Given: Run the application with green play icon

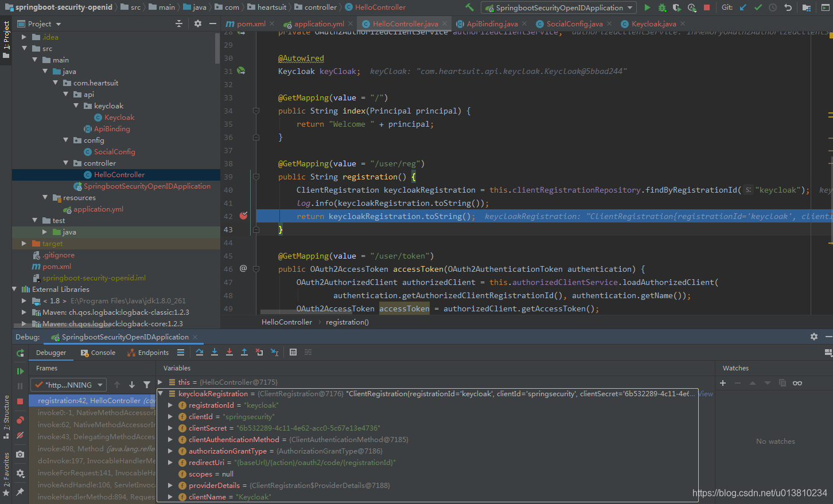Looking at the screenshot, I should [x=647, y=7].
